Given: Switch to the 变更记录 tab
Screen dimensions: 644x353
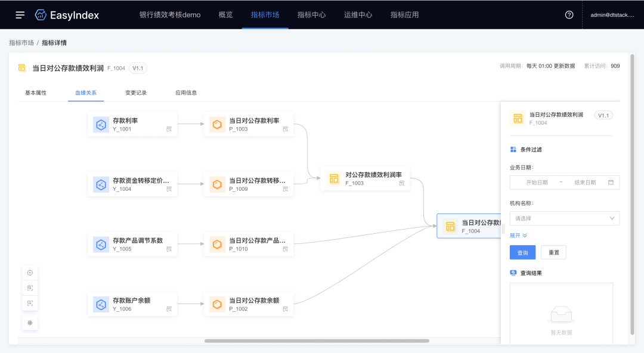Looking at the screenshot, I should (136, 93).
